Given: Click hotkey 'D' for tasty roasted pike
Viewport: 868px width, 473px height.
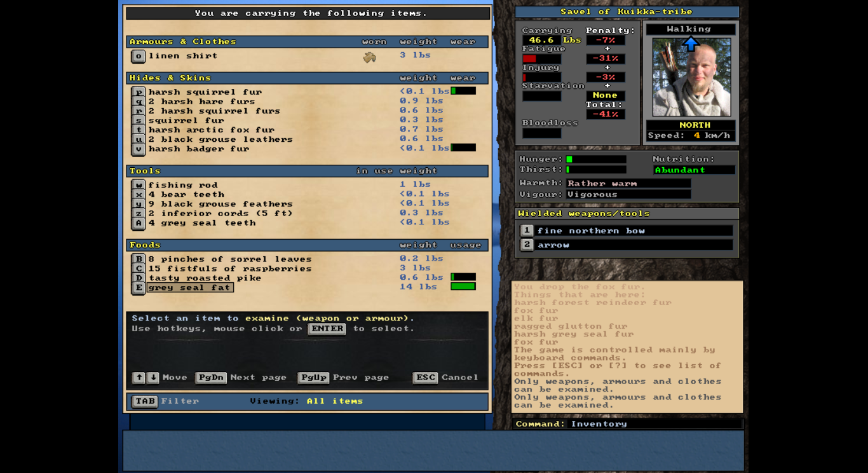Looking at the screenshot, I should pos(139,278).
